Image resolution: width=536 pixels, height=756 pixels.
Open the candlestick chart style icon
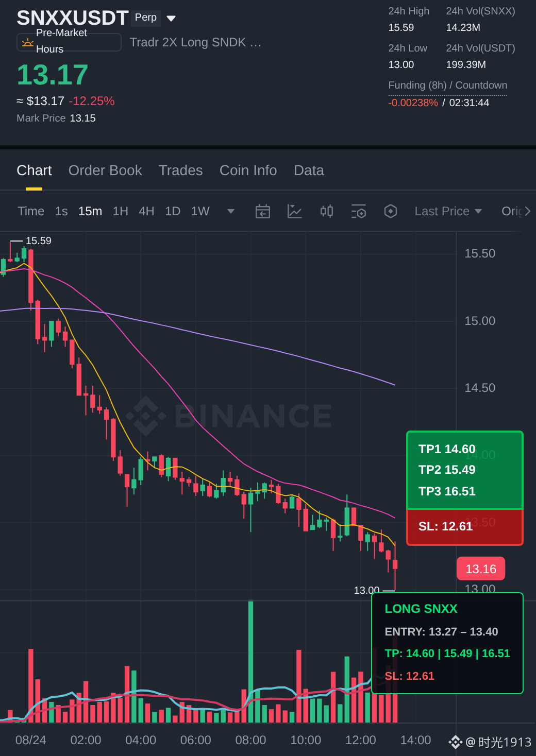327,211
